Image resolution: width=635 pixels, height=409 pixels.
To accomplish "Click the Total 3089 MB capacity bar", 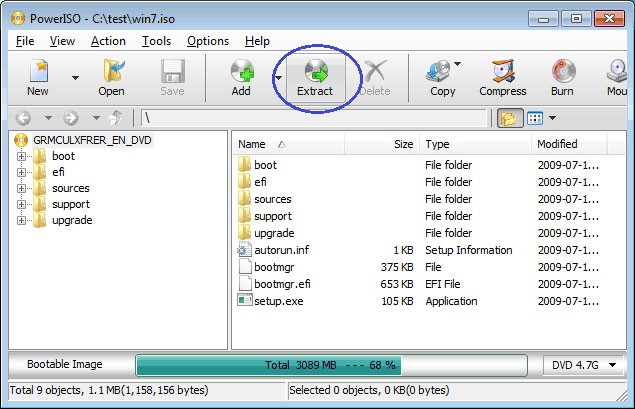I will pos(331,365).
